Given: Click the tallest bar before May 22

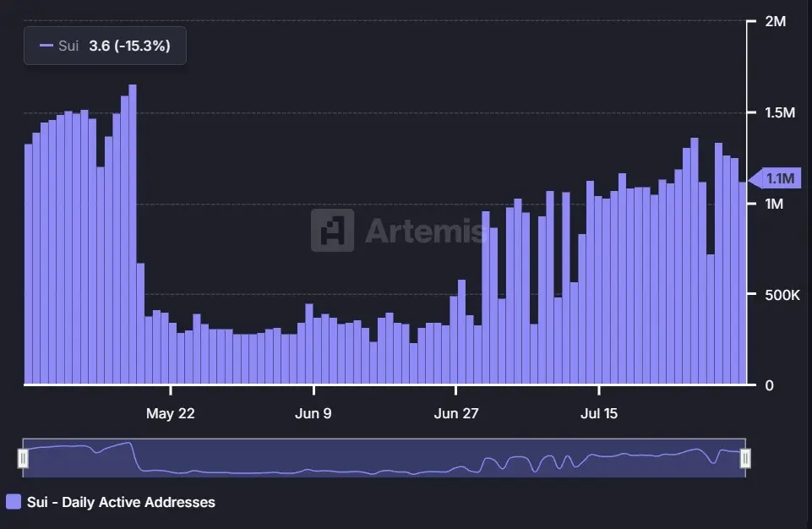Looking at the screenshot, I should coord(133,234).
